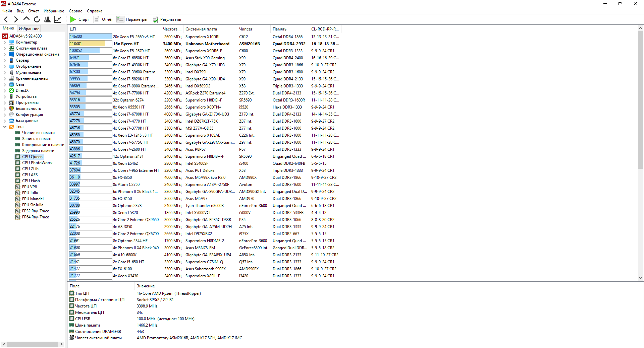Click the Безопасность shield icon
Image resolution: width=644 pixels, height=348 pixels.
pos(11,109)
